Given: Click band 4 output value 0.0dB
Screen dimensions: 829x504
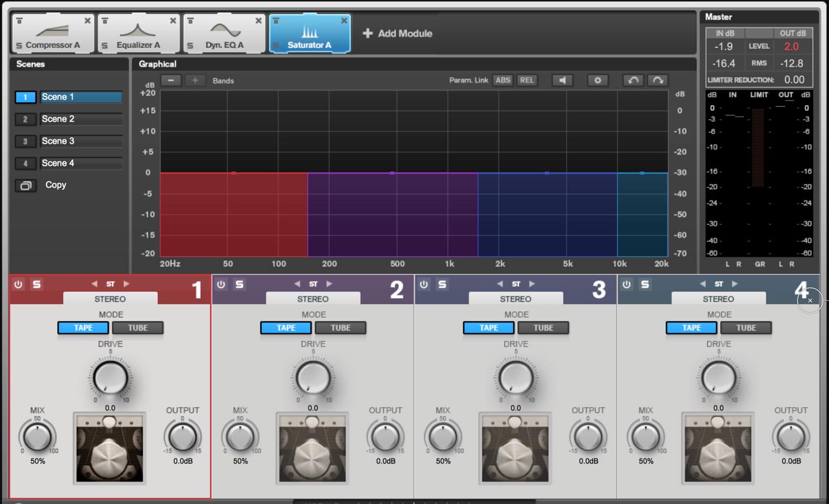Looking at the screenshot, I should point(791,461).
